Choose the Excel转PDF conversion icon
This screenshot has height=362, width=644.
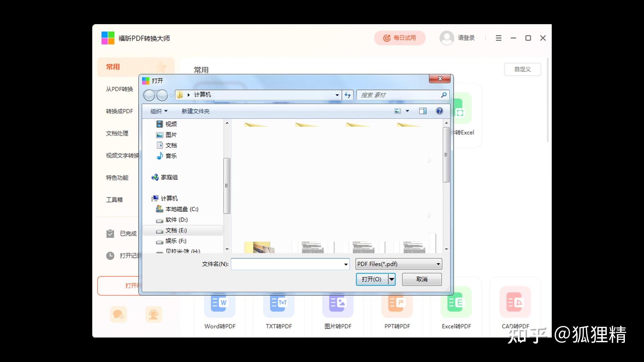click(456, 303)
